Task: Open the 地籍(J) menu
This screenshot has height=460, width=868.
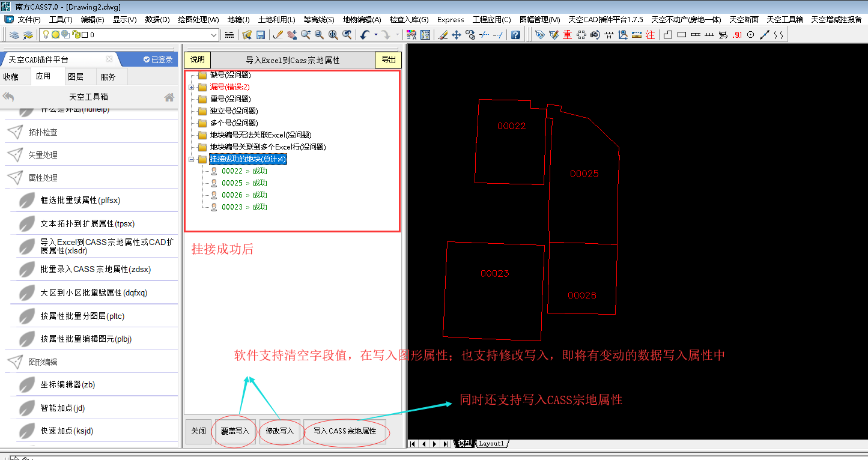Action: tap(238, 19)
